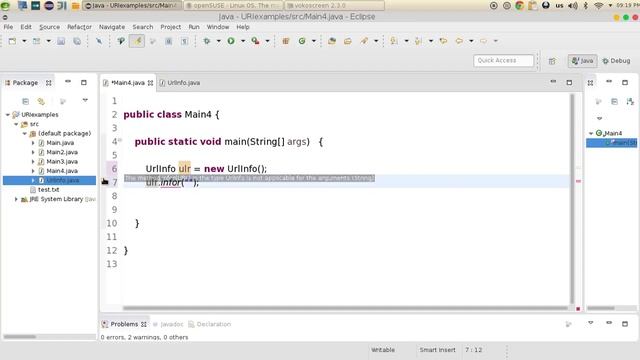Select the Java perspective button

tap(582, 61)
